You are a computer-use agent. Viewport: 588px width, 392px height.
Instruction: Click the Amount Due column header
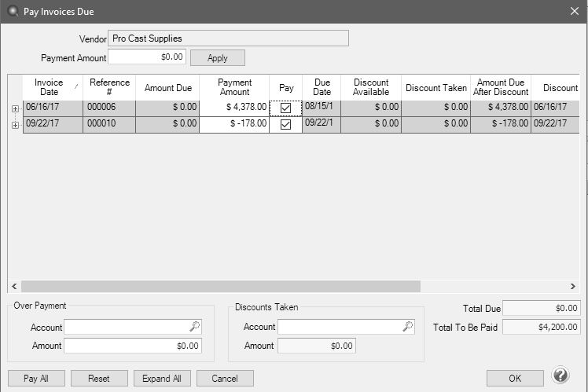(x=167, y=88)
